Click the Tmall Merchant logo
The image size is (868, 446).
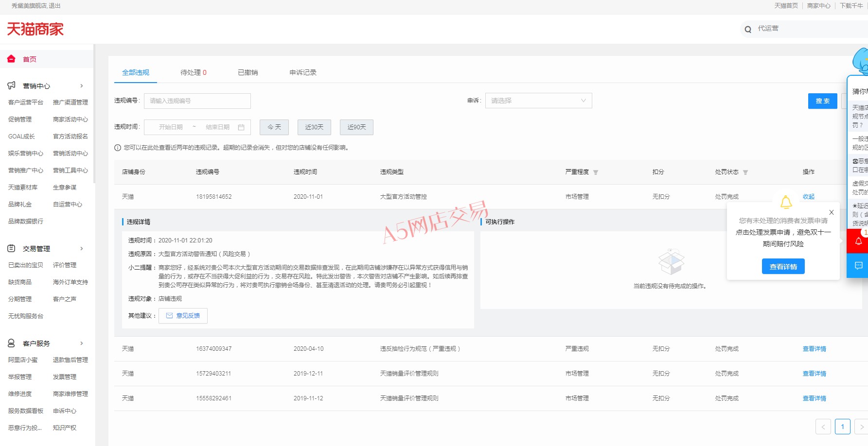click(x=35, y=29)
